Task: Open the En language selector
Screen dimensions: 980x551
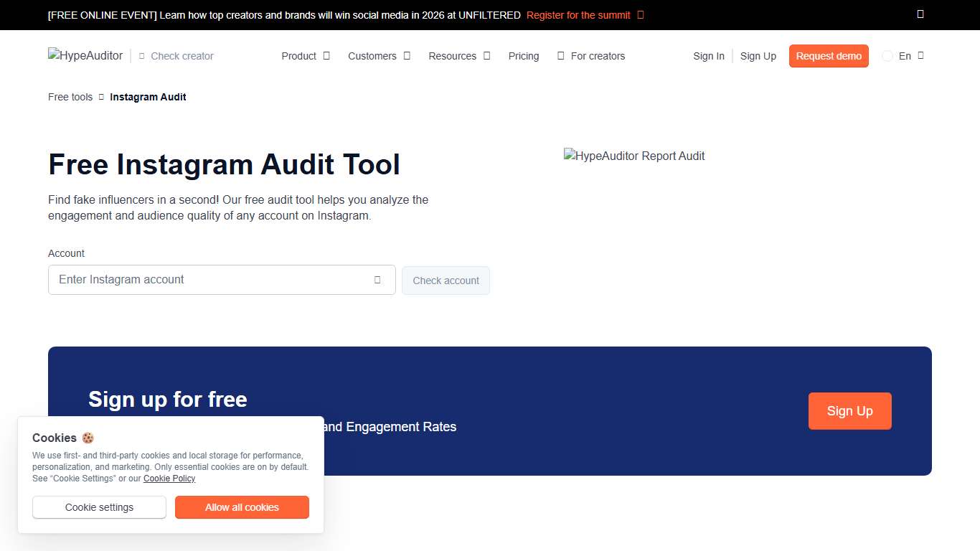Action: tap(905, 56)
